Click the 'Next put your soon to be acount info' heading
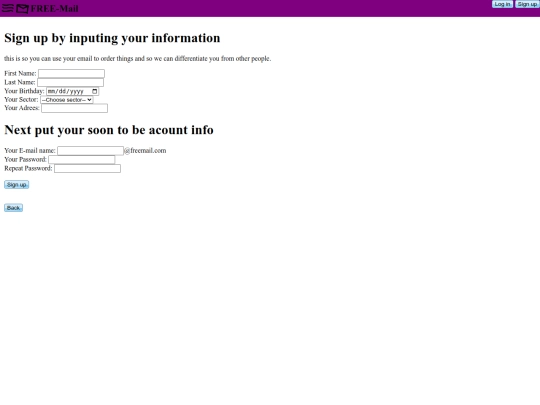The width and height of the screenshot is (540, 405). 109,130
